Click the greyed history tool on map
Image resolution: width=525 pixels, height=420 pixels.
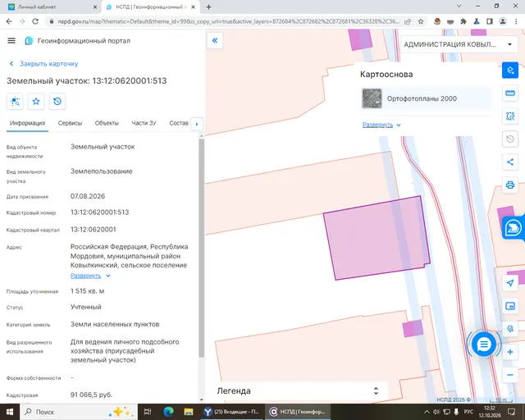click(510, 139)
